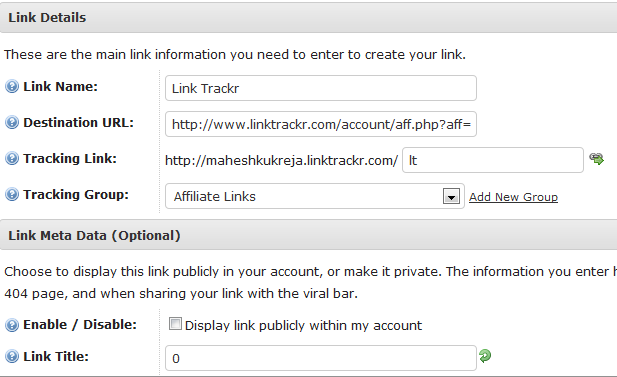617x377 pixels.
Task: Click the Link Meta Data (Optional) header
Action: coord(308,235)
